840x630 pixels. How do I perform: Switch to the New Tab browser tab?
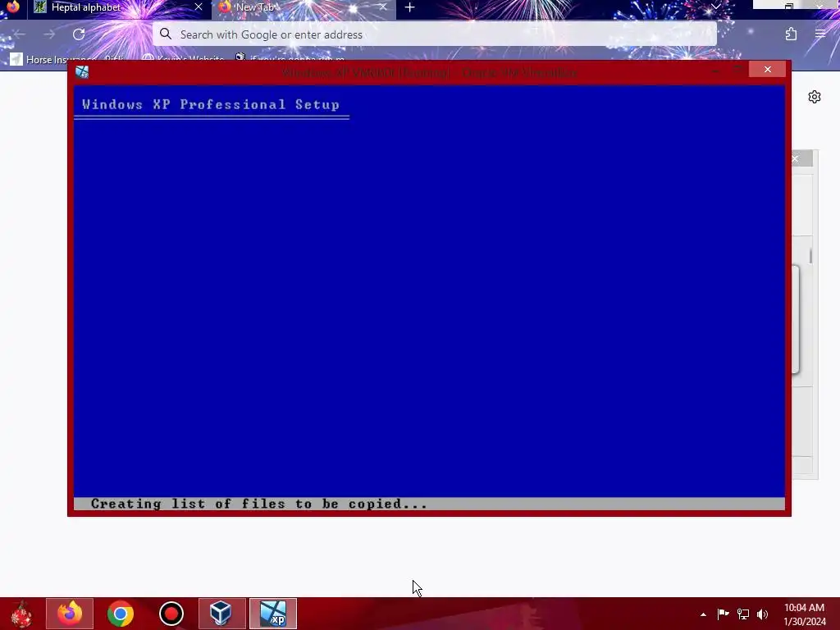pyautogui.click(x=304, y=7)
